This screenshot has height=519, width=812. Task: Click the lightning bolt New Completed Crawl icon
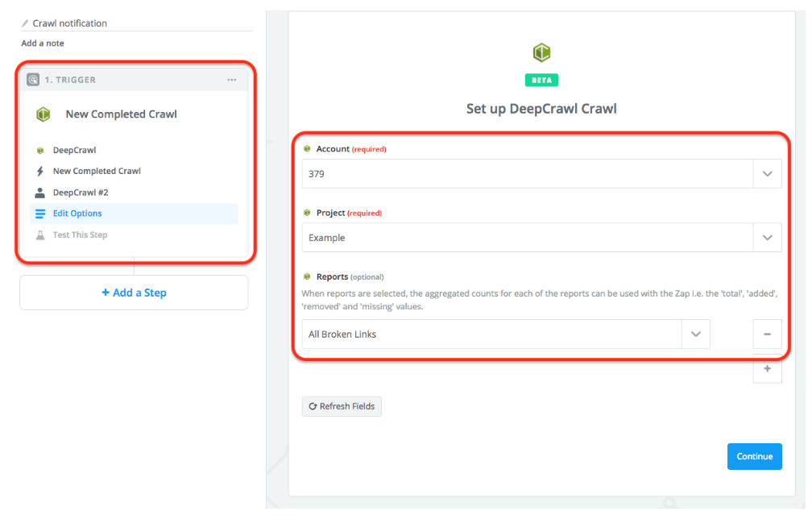[x=39, y=171]
